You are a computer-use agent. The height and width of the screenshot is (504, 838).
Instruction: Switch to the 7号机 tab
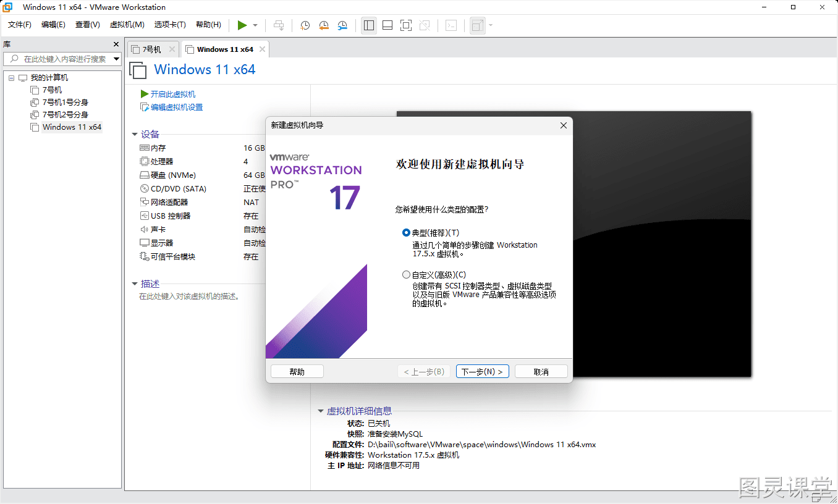152,49
